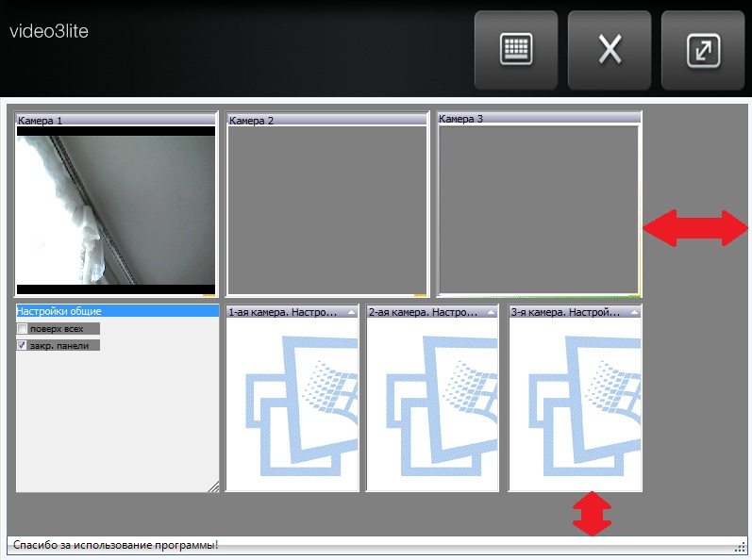The image size is (752, 560).
Task: Expand the 2-ая камера settings arrow
Action: pos(491,311)
